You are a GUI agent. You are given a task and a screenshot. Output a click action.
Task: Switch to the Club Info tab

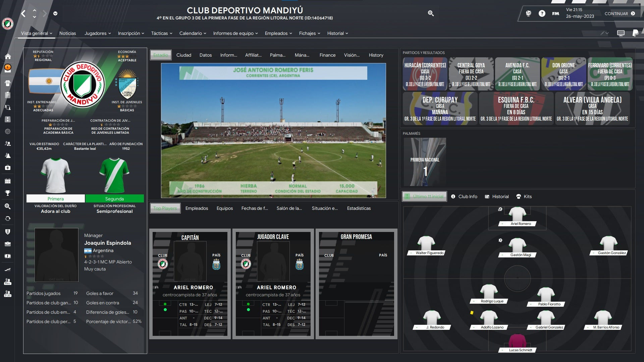click(464, 196)
